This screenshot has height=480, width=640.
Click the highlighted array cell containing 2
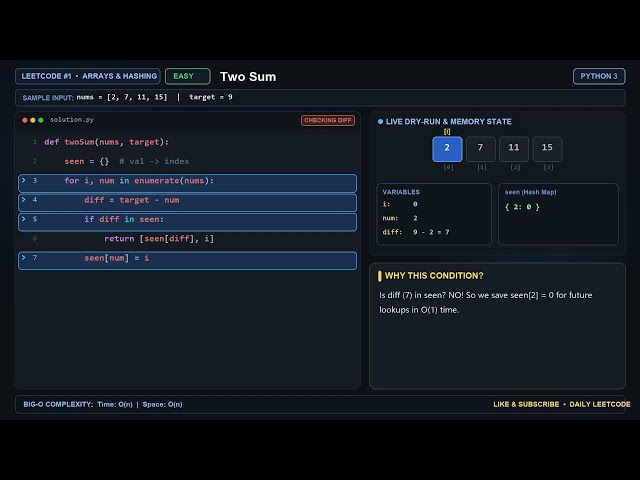coord(447,149)
